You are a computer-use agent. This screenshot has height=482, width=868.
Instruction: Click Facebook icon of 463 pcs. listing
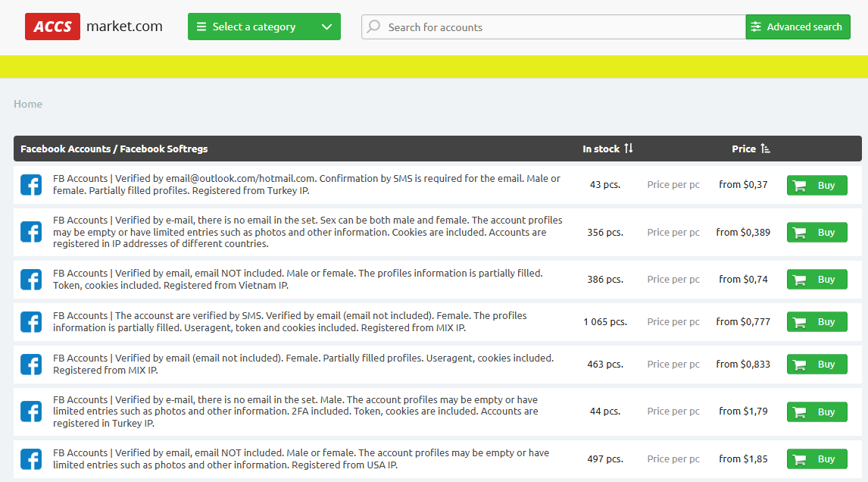tap(31, 364)
